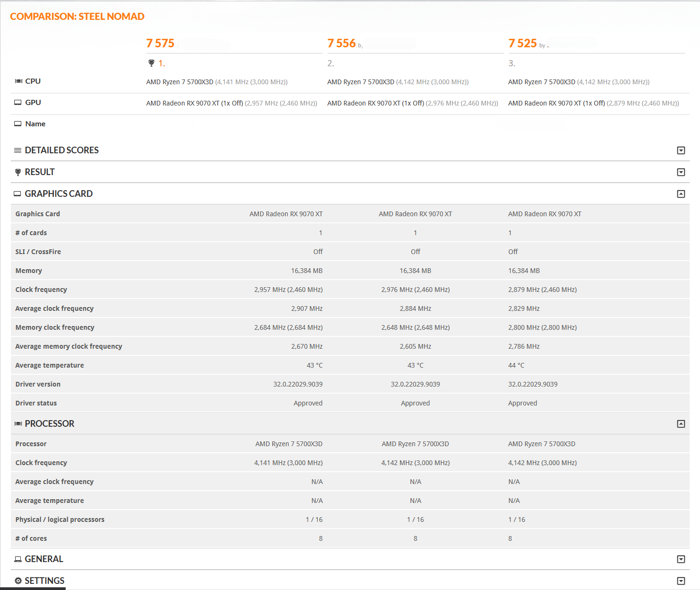This screenshot has width=700, height=590.
Task: Expand the General section arrow
Action: (681, 559)
